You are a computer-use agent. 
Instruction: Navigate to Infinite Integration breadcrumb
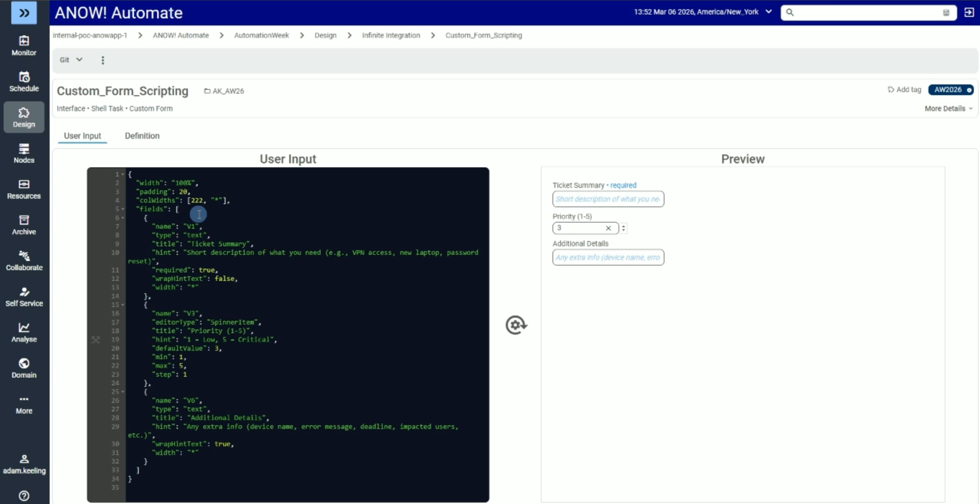[390, 35]
